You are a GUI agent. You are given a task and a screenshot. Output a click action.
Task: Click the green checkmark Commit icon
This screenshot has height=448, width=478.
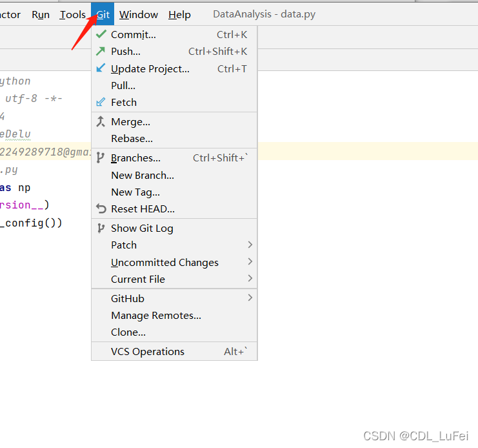click(101, 34)
